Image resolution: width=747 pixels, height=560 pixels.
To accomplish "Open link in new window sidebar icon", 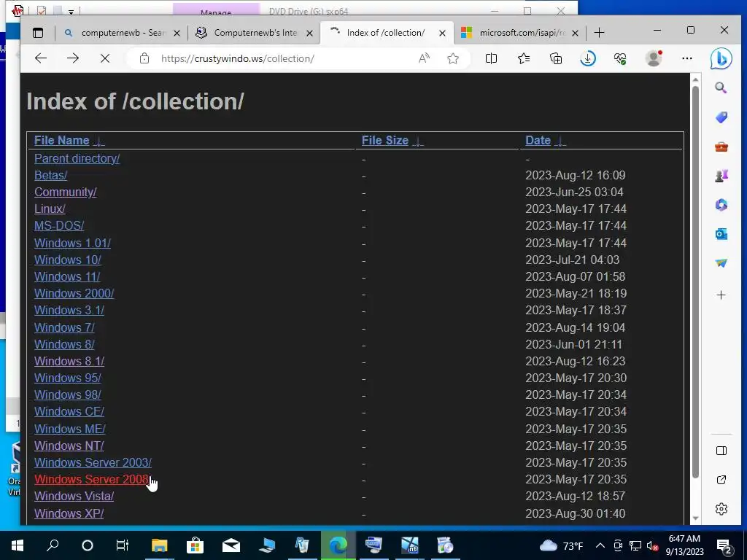I will (x=721, y=480).
